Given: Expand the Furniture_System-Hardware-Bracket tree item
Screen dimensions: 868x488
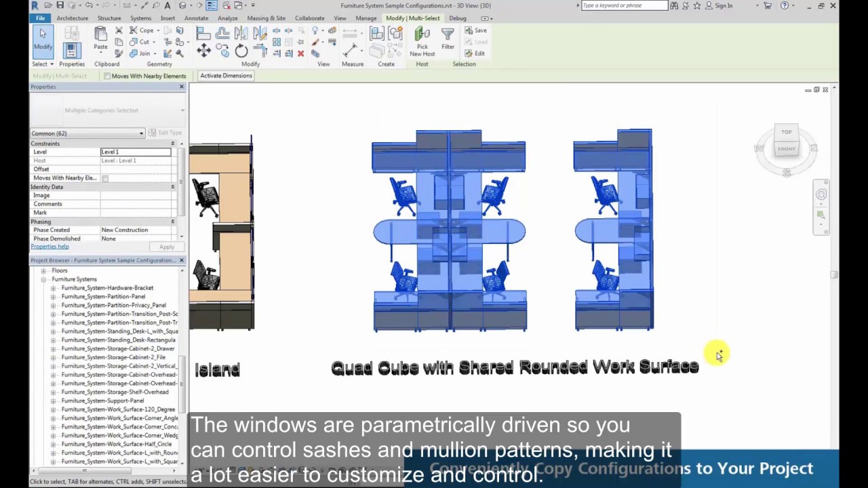Looking at the screenshot, I should pyautogui.click(x=54, y=287).
